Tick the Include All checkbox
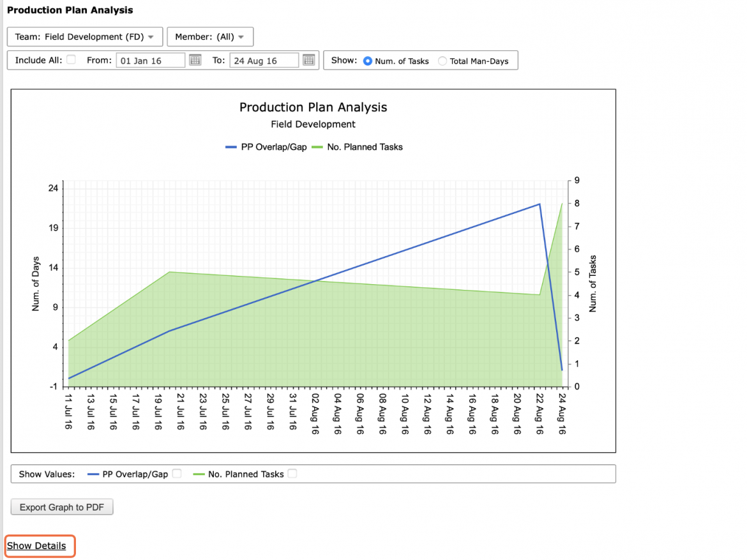Screen dimensions: 747x560 71,59
